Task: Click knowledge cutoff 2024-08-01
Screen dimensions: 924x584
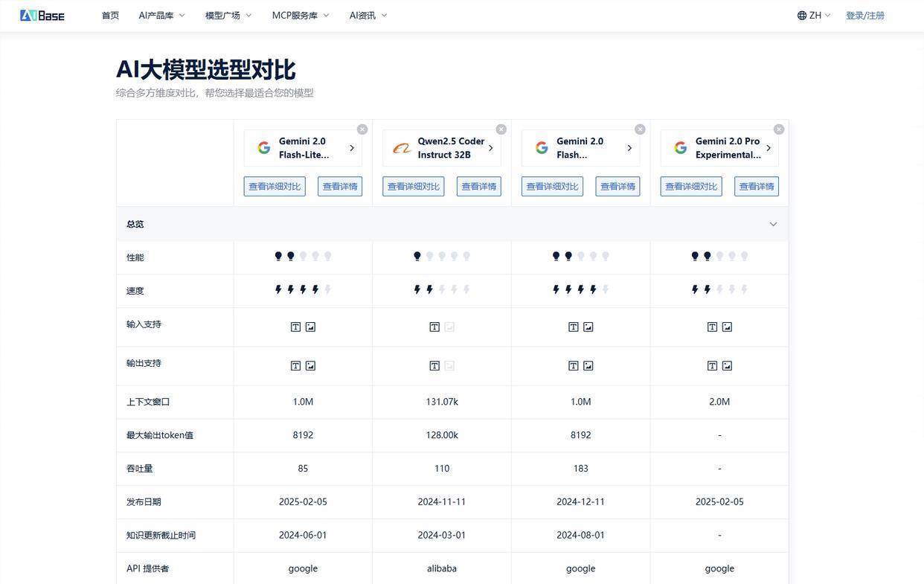Action: pos(581,536)
